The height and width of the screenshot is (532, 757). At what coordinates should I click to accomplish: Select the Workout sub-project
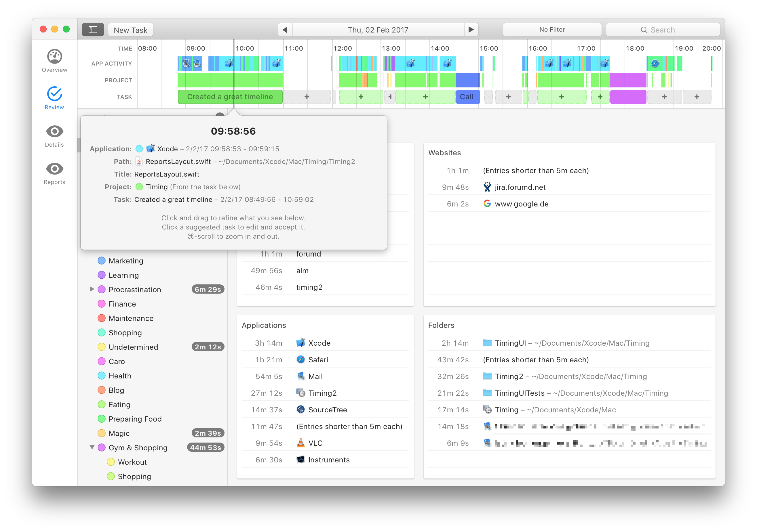pos(132,462)
